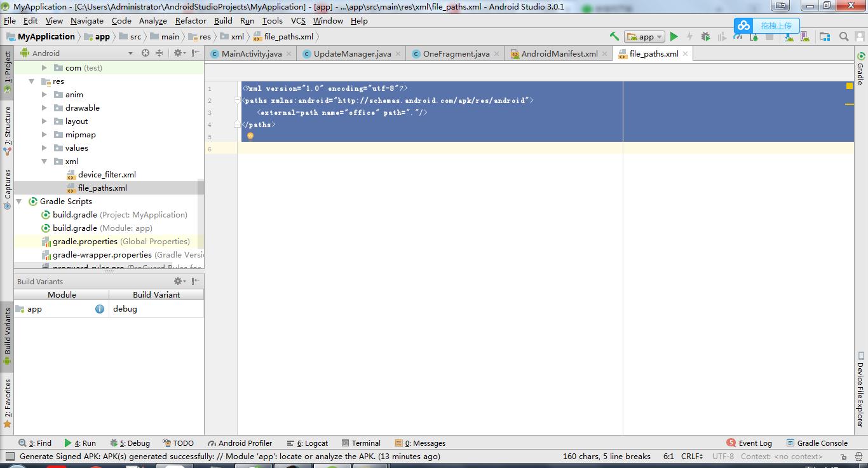
Task: Click the intention light bulb in editor
Action: [250, 135]
